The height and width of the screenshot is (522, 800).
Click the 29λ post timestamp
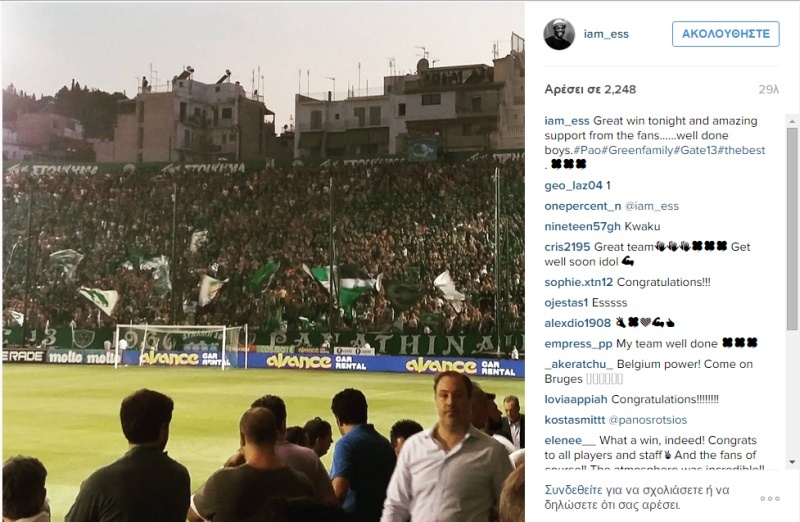768,89
